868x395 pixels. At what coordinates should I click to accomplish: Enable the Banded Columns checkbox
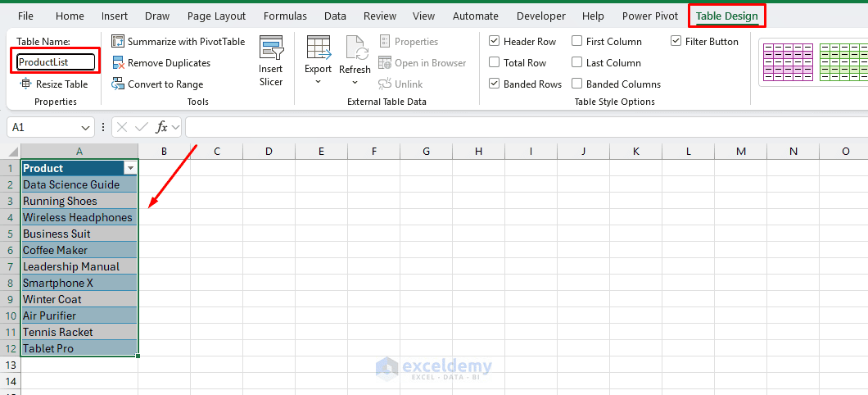(576, 84)
